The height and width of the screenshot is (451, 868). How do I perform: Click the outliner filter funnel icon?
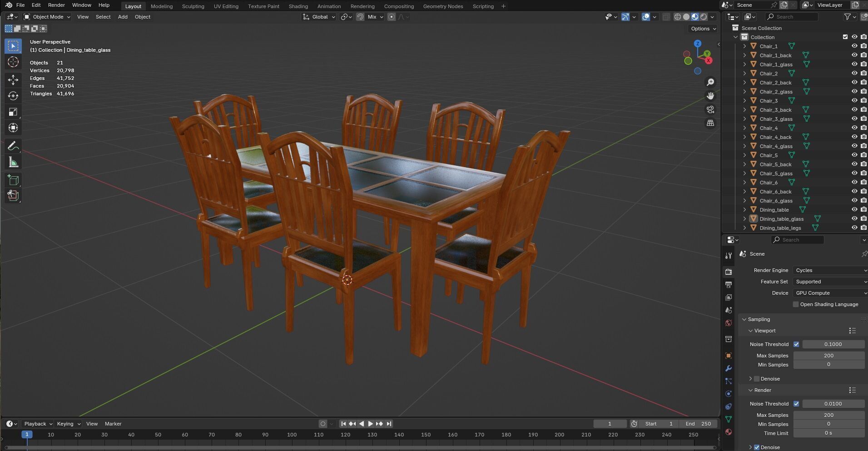coord(848,17)
